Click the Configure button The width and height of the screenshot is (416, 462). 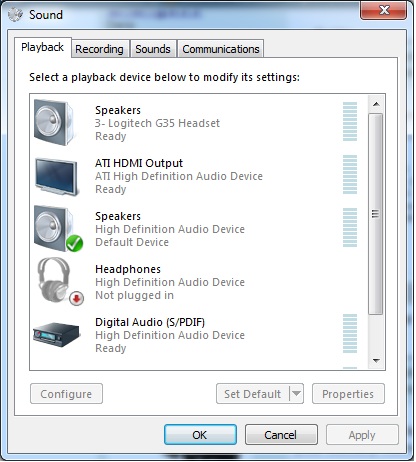click(x=66, y=394)
